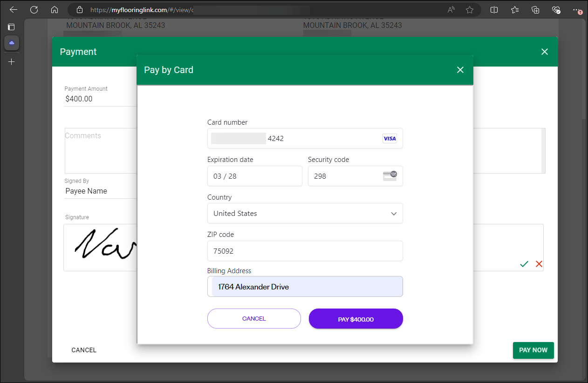Image resolution: width=588 pixels, height=383 pixels.
Task: Go to the browser home page
Action: tap(55, 10)
